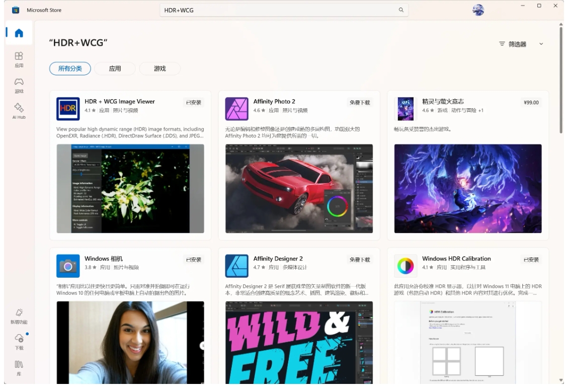Click the HDR + WCG Image Viewer icon
The width and height of the screenshot is (567, 392).
[x=68, y=109]
